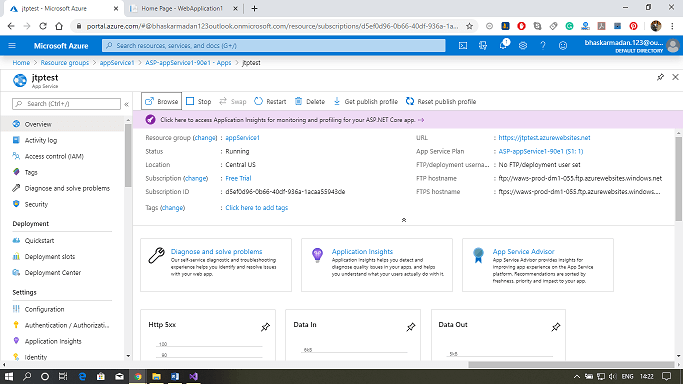
Task: Change the resource group
Action: (x=205, y=138)
